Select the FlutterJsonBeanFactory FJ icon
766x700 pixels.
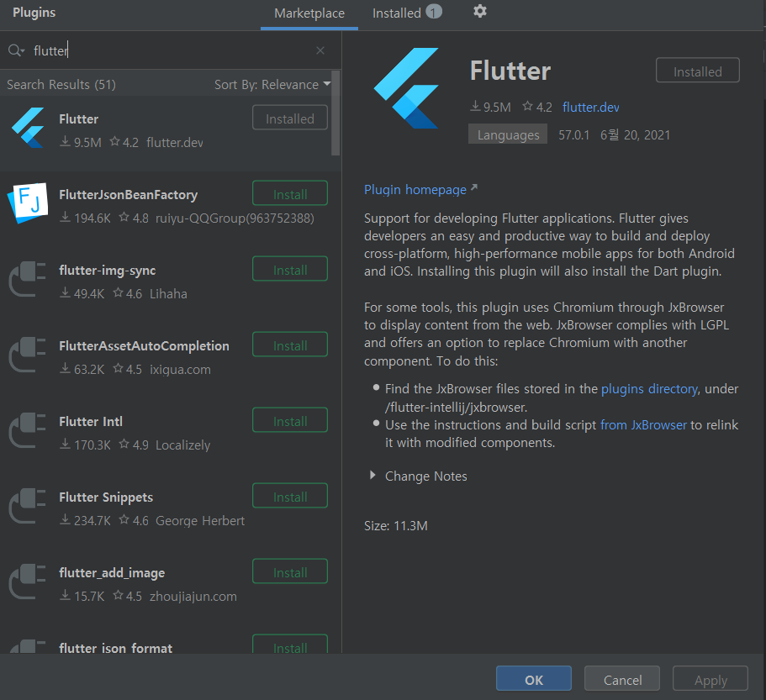pos(28,203)
